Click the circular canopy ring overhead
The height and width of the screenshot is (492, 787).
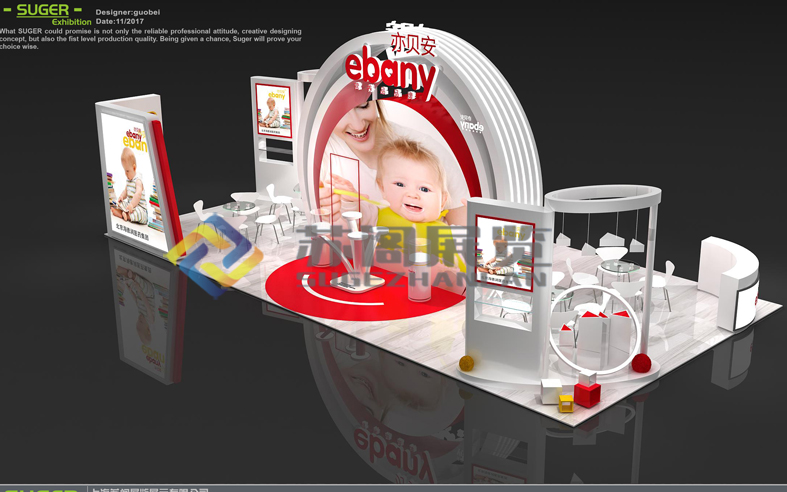[602, 194]
